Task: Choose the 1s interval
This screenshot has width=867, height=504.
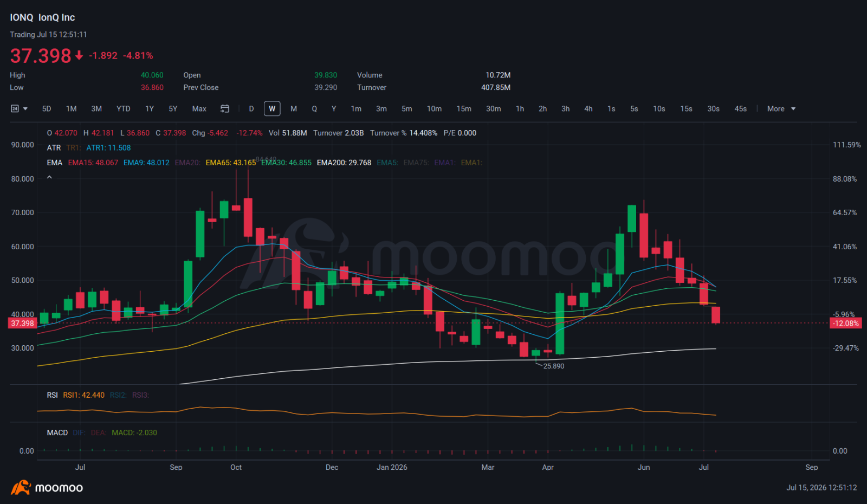Action: coord(611,109)
